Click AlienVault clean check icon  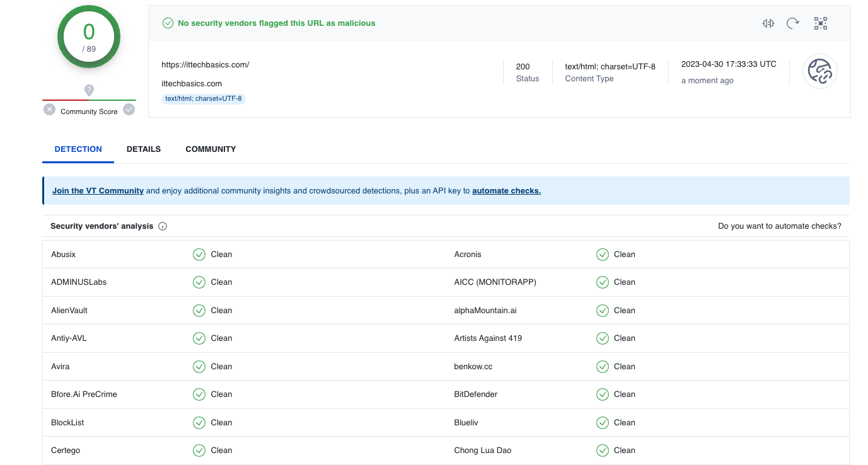(199, 311)
